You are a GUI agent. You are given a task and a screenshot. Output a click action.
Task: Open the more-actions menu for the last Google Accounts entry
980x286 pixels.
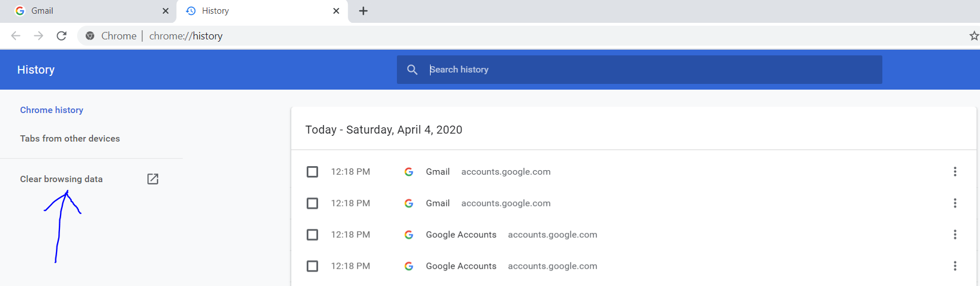(x=955, y=266)
